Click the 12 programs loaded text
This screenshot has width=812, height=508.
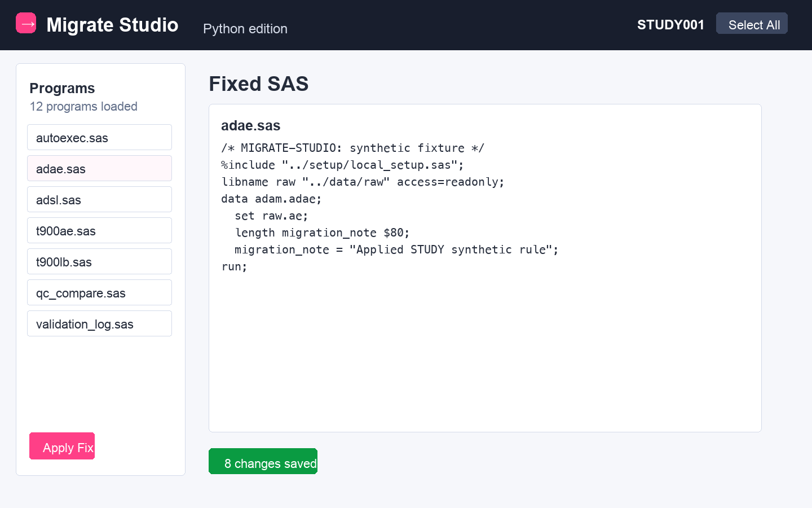83,107
